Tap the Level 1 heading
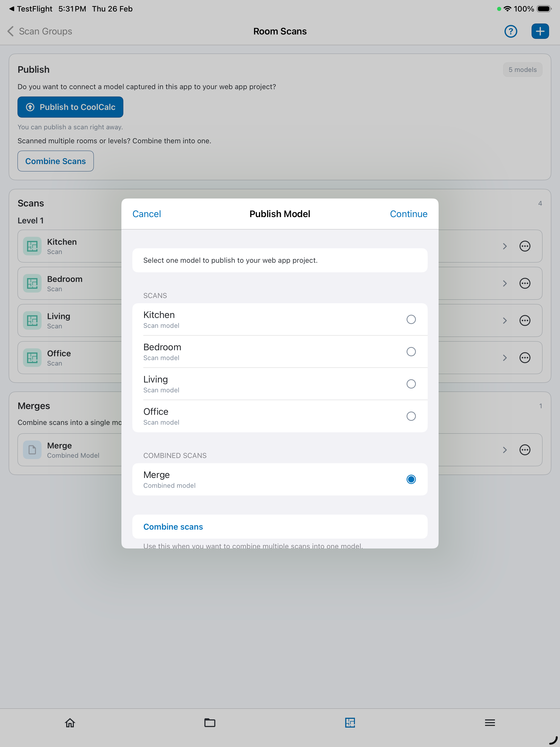Screen dimensions: 560x747 point(30,221)
